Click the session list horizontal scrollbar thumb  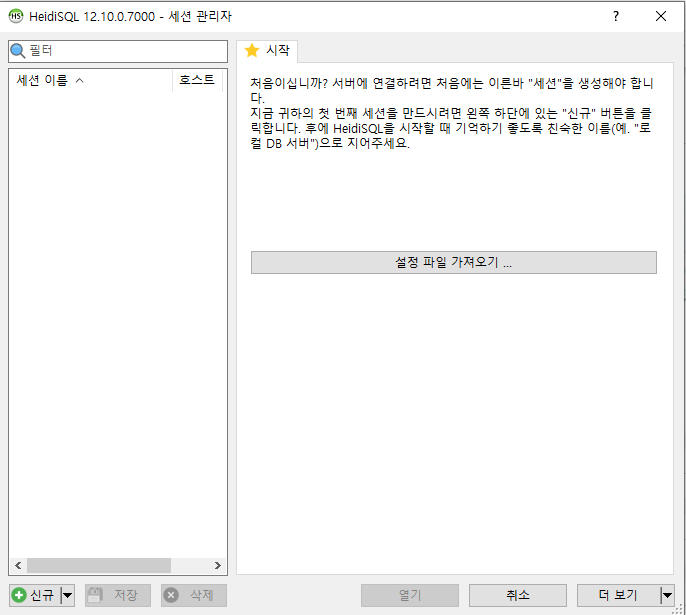[x=99, y=566]
